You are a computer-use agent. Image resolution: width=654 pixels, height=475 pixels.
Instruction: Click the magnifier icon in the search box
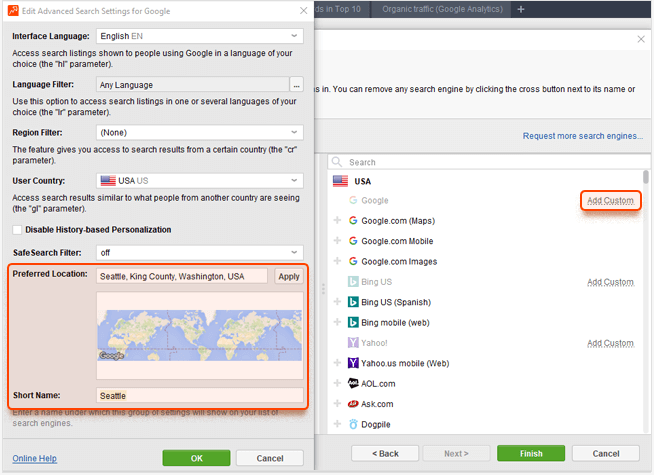point(337,162)
